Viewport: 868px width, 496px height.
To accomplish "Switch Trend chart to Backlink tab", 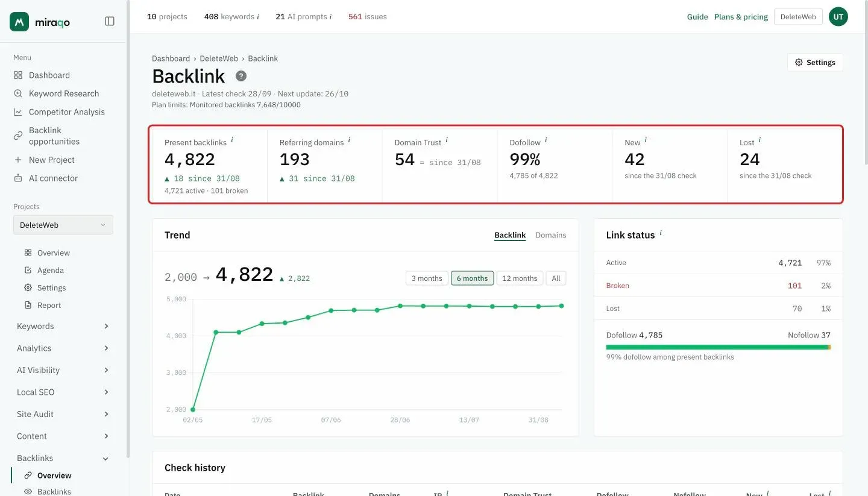I will [510, 235].
